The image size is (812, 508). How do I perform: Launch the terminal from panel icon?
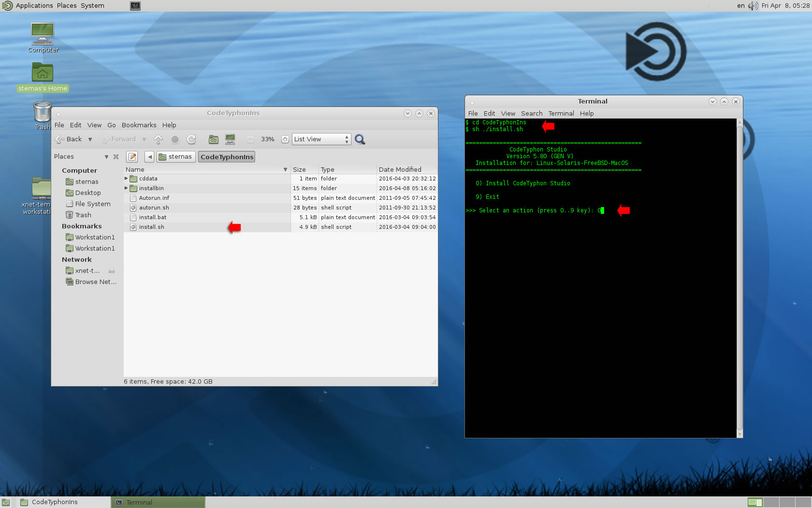pos(135,6)
